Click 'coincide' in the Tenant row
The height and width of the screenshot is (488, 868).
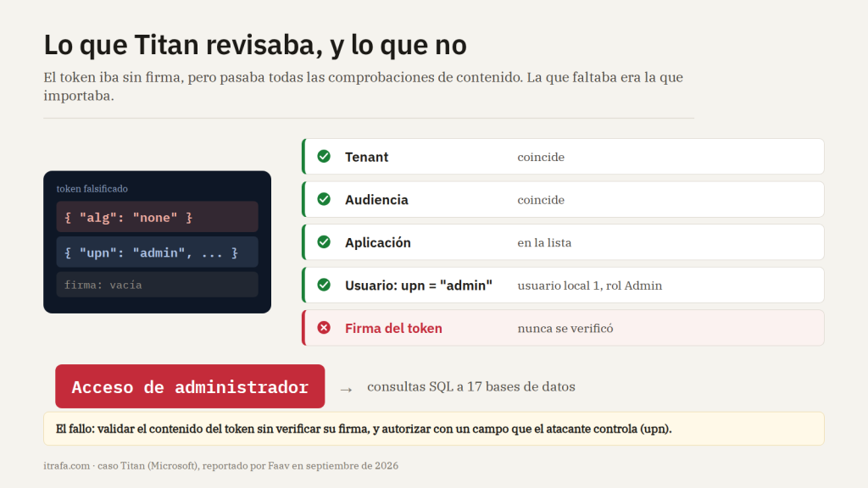541,157
